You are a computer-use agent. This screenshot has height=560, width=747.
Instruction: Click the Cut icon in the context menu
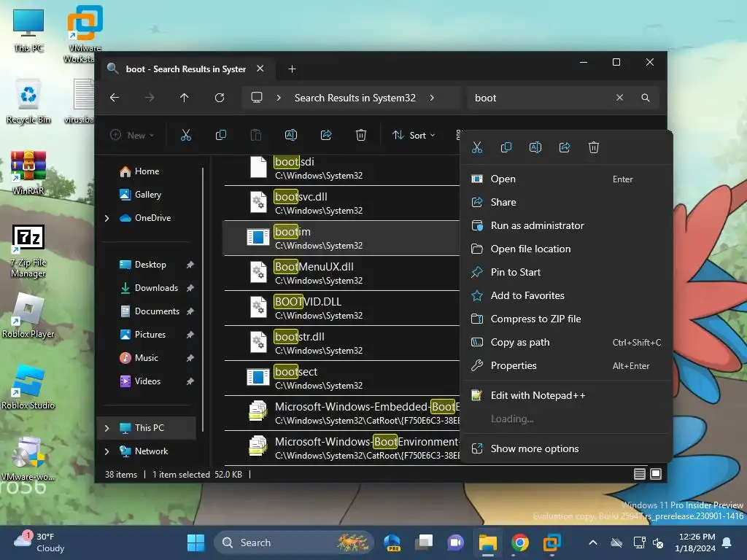[477, 147]
